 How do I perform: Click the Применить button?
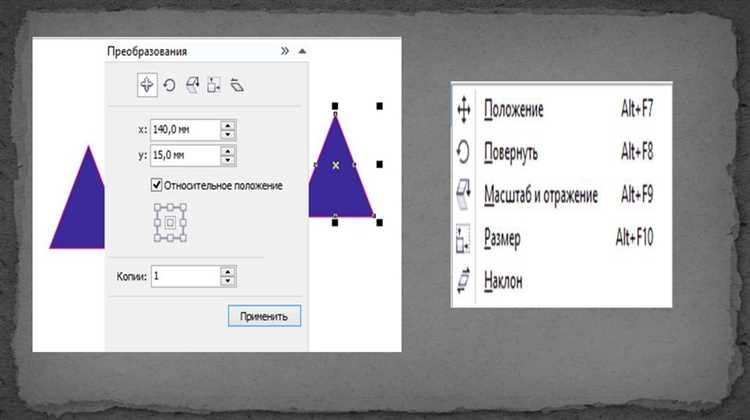tap(264, 316)
